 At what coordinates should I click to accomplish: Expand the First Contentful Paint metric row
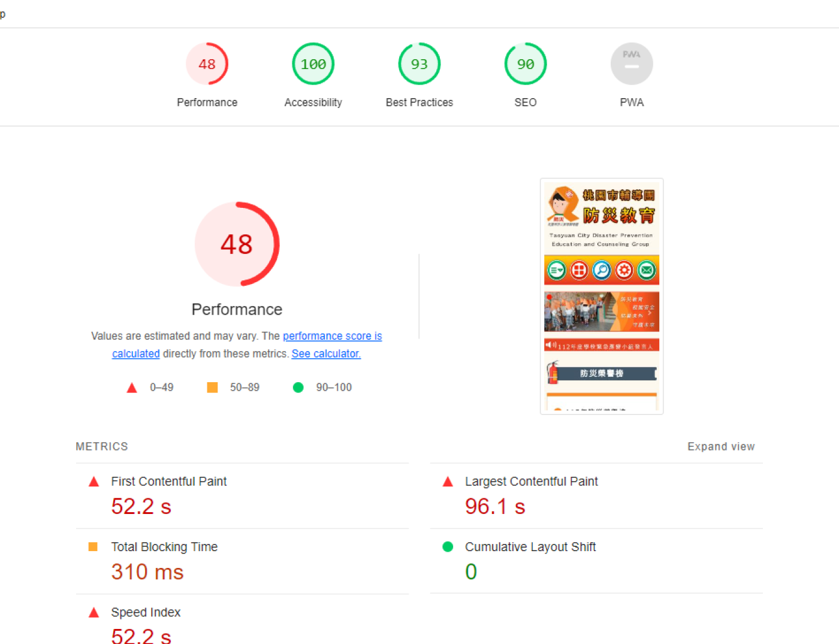pos(169,482)
